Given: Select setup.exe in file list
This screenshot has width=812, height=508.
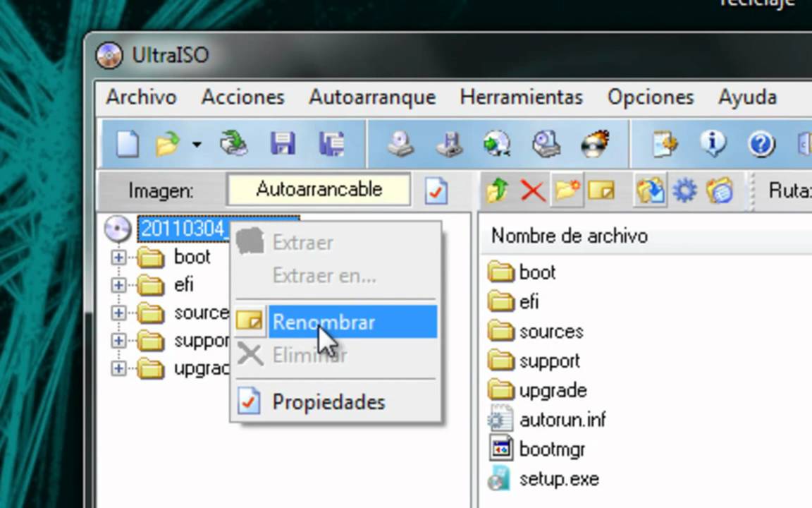Looking at the screenshot, I should point(559,478).
